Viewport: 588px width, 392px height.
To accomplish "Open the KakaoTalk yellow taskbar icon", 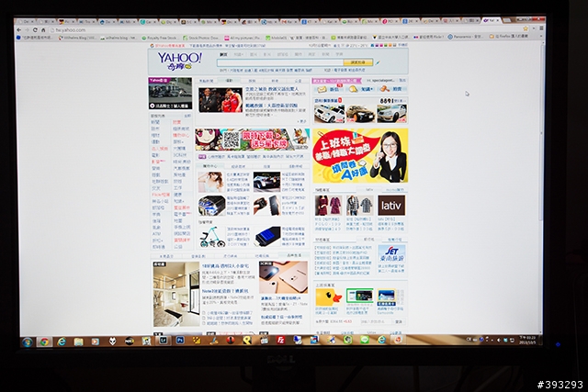I will pyautogui.click(x=247, y=341).
